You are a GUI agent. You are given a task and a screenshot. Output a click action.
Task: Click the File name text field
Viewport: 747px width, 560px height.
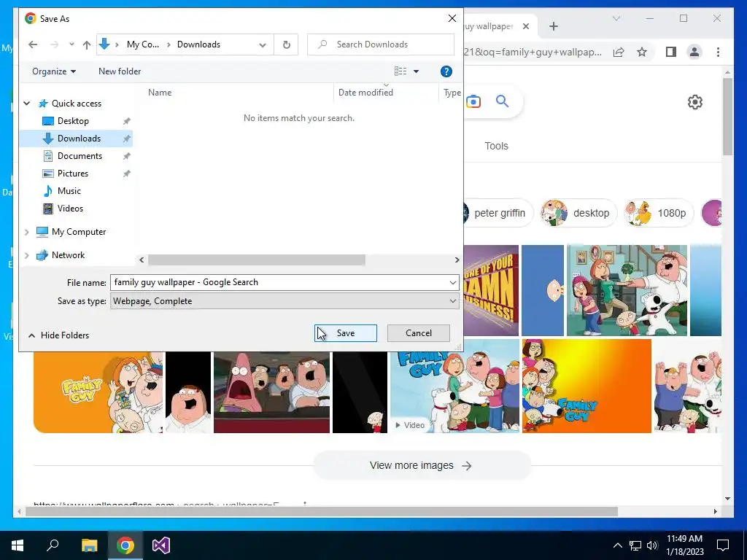tap(279, 282)
